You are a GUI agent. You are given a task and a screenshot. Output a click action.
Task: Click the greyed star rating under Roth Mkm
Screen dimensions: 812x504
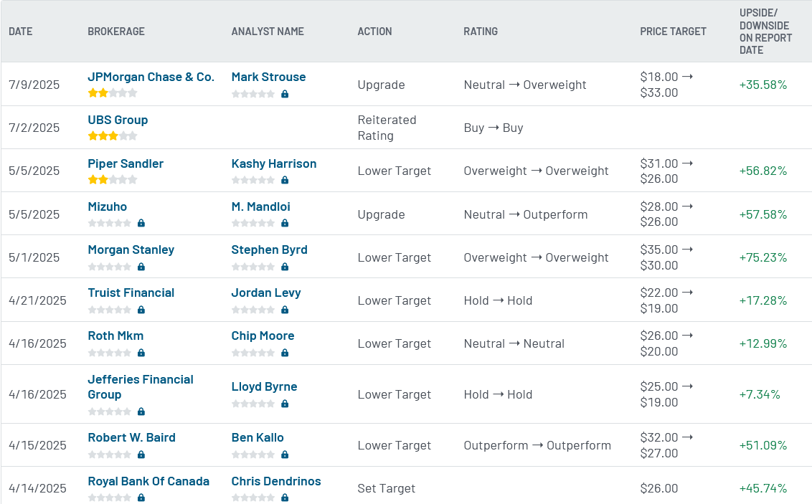pos(110,353)
